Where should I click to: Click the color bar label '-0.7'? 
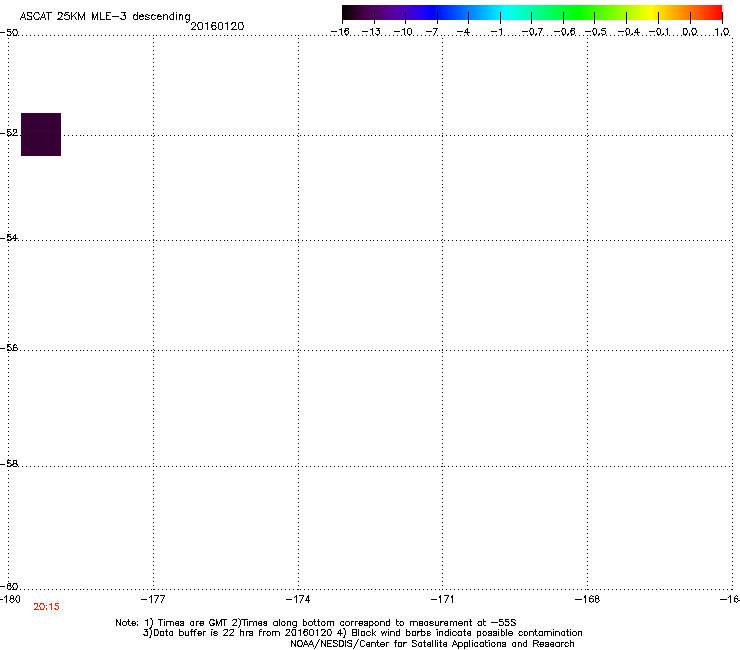pos(532,32)
